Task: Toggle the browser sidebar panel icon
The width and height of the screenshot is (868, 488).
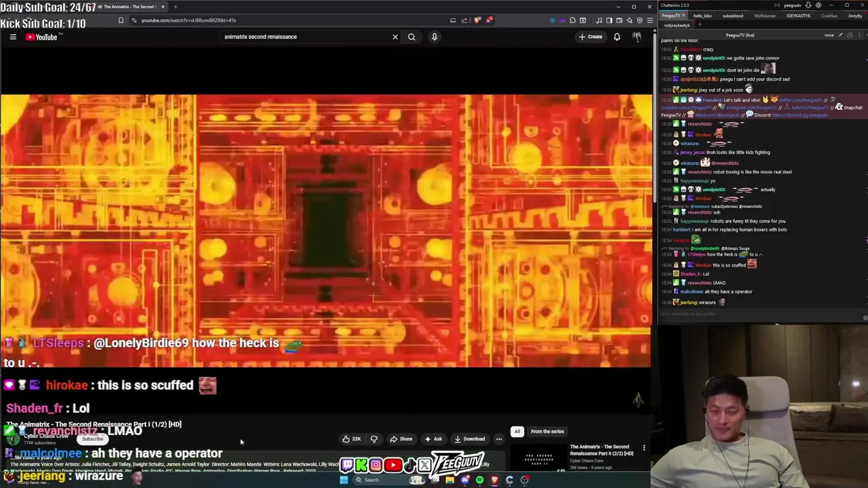Action: (x=609, y=20)
